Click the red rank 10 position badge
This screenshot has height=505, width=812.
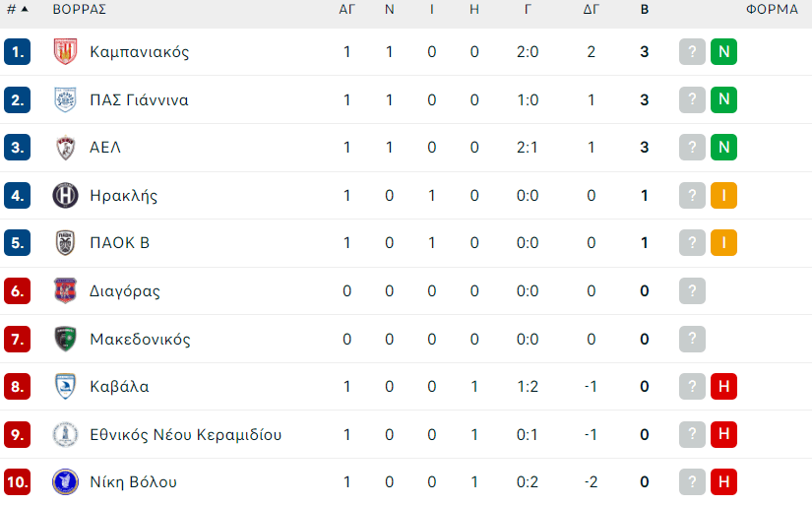pos(17,482)
